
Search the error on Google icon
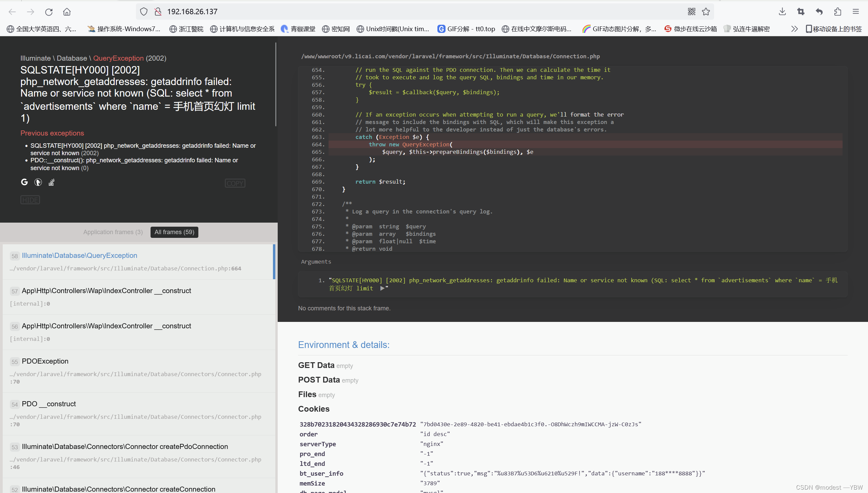pyautogui.click(x=24, y=182)
